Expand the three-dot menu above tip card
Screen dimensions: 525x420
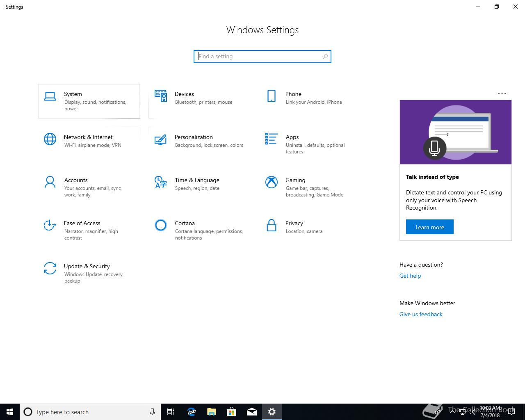point(502,94)
